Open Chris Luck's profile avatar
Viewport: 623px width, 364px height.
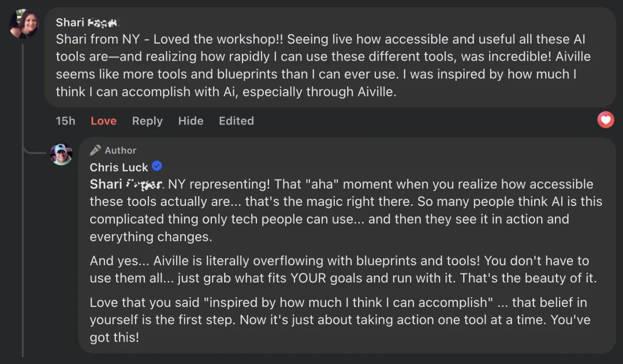coord(61,155)
